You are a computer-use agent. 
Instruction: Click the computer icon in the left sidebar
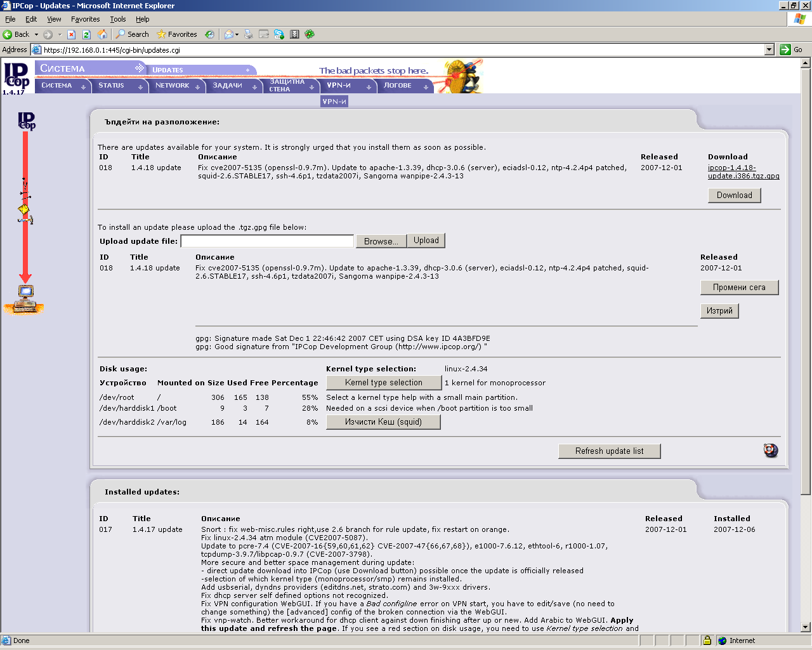tap(25, 298)
